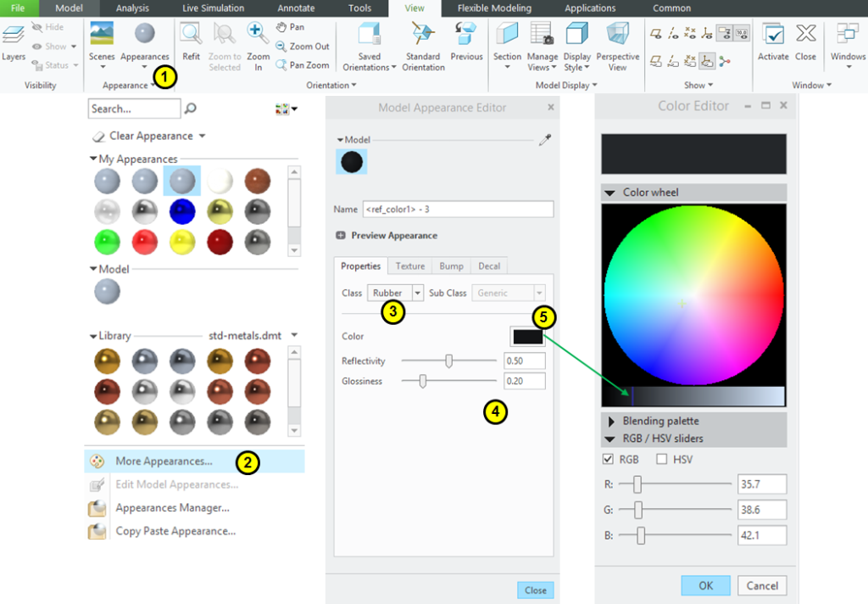Uncheck the RGB checkbox

[x=608, y=459]
